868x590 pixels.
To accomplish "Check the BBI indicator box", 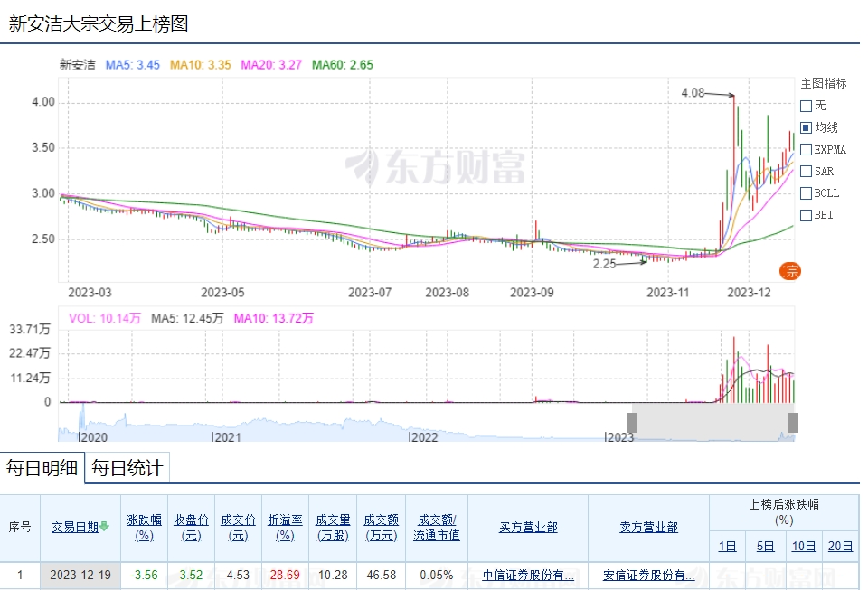I will tap(806, 215).
